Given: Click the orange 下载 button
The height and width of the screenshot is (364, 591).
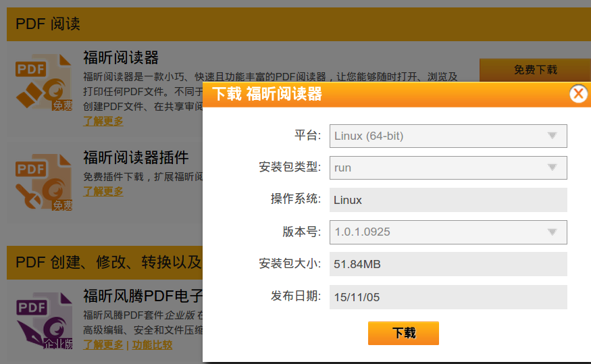Looking at the screenshot, I should [403, 333].
